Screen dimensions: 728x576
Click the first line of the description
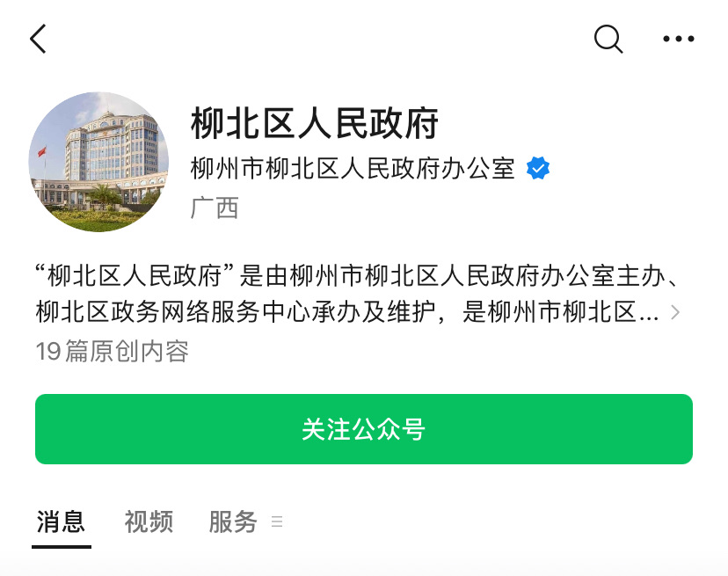point(358,276)
